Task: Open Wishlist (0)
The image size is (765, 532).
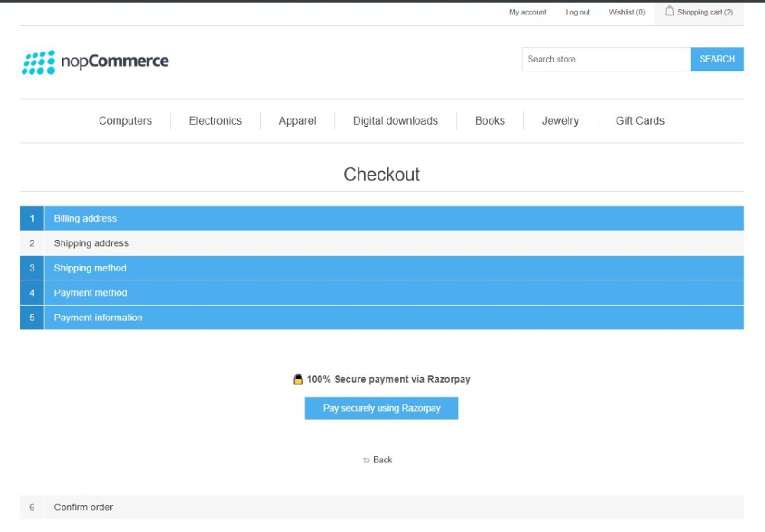Action: (x=627, y=12)
